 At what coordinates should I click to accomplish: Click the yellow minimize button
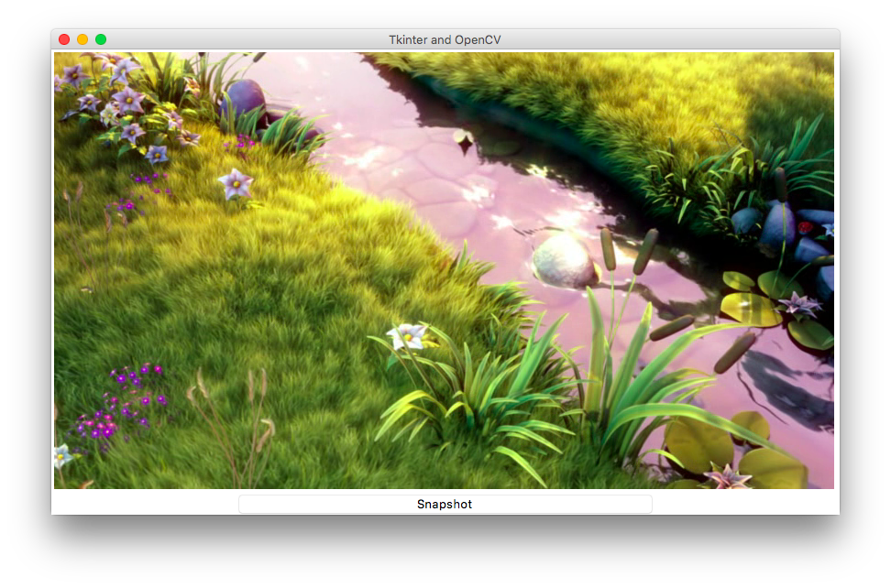pyautogui.click(x=82, y=39)
